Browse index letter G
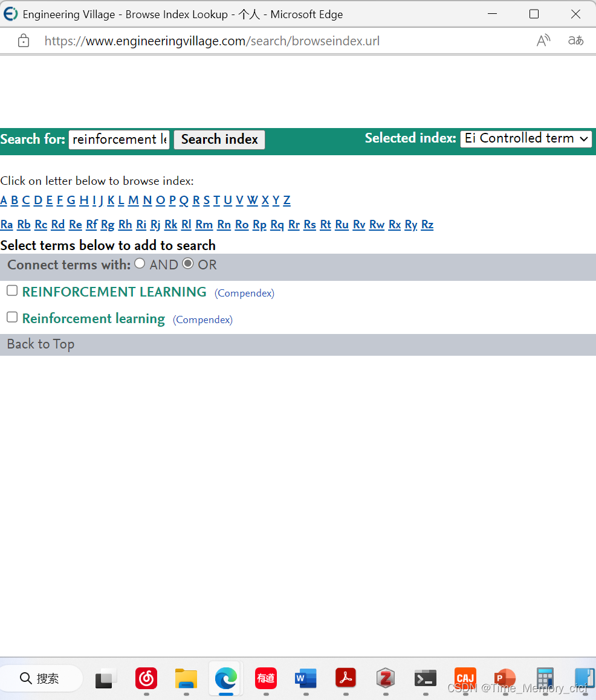Screen dimensions: 596x700 click(71, 201)
